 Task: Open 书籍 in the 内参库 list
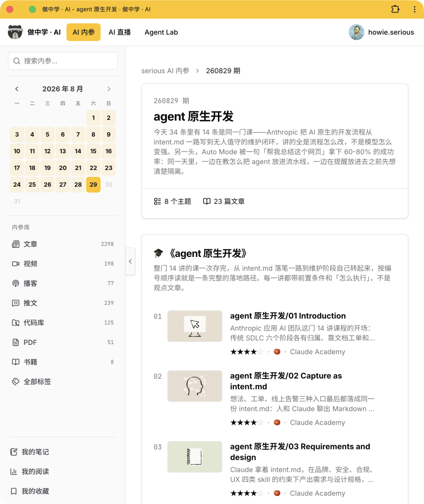pyautogui.click(x=63, y=362)
